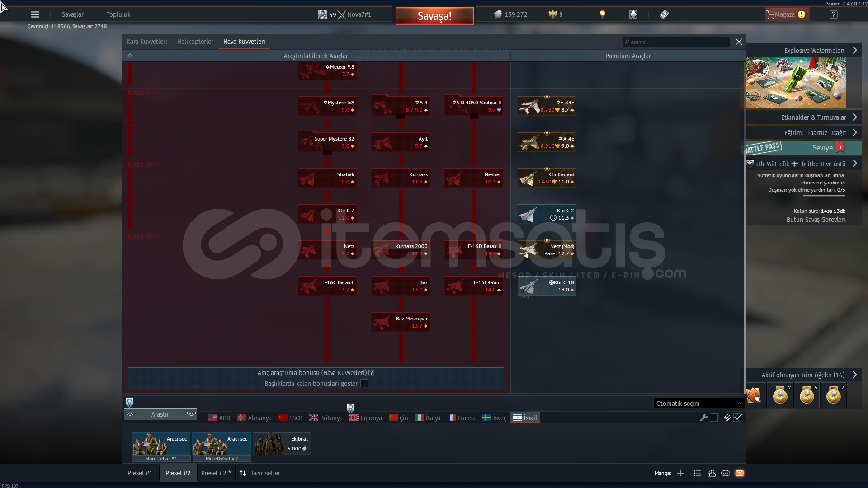This screenshot has width=868, height=488.
Task: Toggle 'Başlıklarda kalan bonusları göster' checkbox
Action: click(364, 384)
